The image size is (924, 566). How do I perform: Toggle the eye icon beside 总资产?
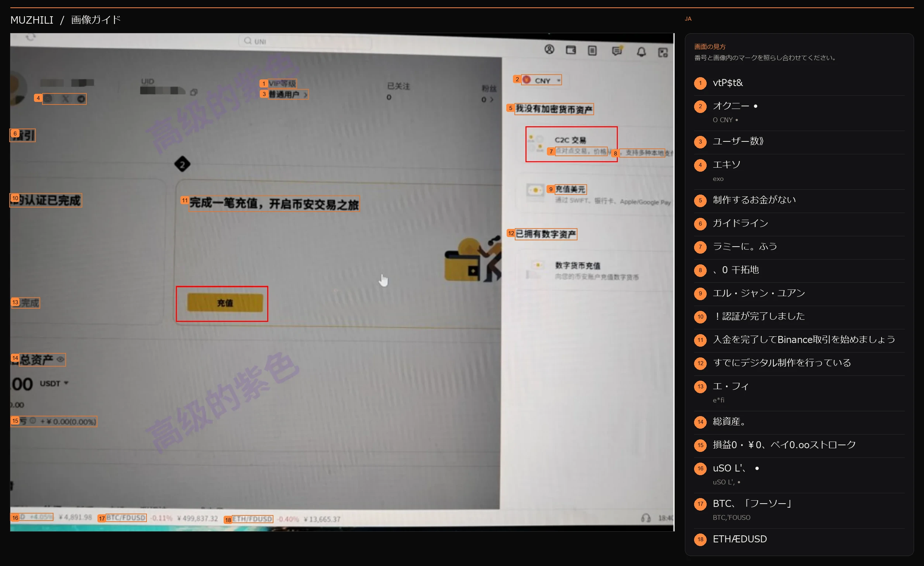pos(60,359)
